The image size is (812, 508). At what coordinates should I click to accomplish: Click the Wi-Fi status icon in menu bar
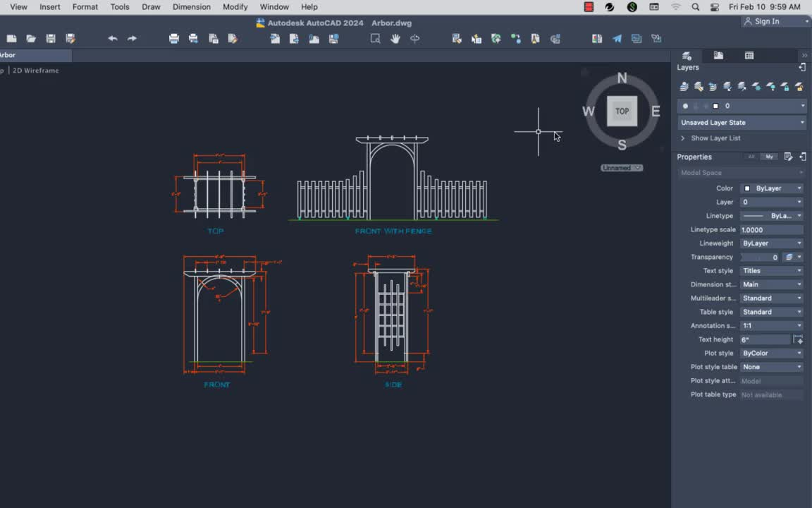(676, 7)
